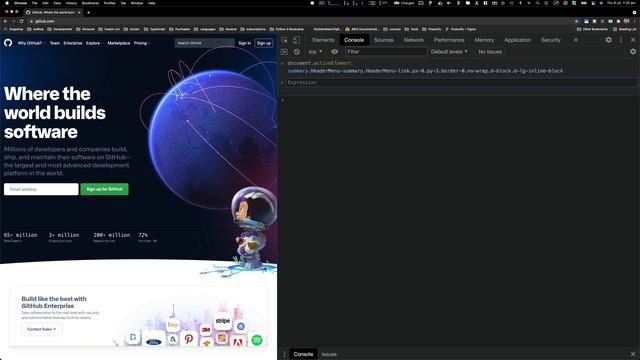Click the 3M logo tile
The height and width of the screenshot is (360, 640).
coord(206,329)
